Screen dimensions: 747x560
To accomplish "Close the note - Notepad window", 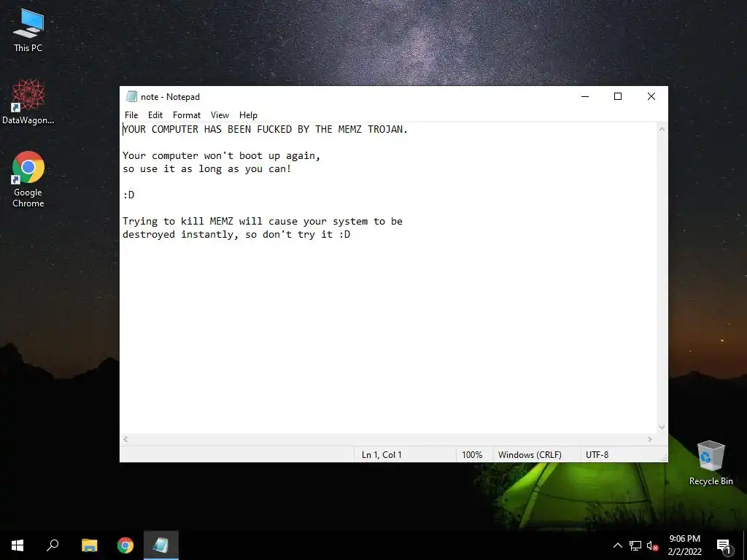I will click(651, 97).
